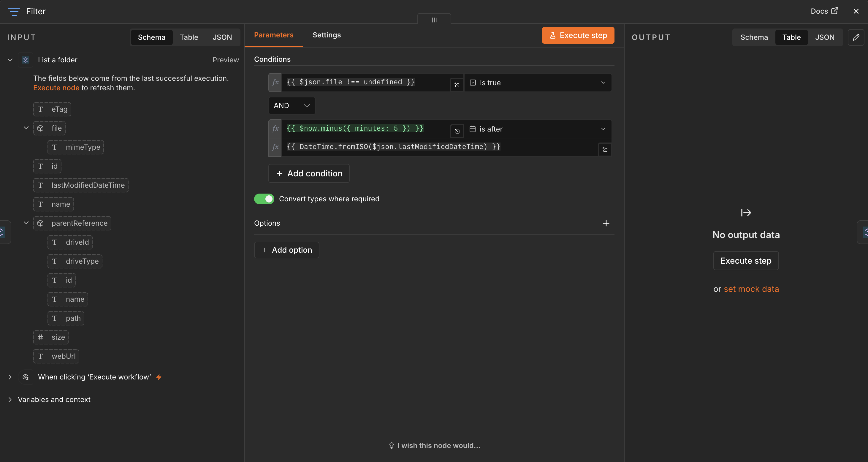This screenshot has width=868, height=462.
Task: Click the pencil edit output icon
Action: (856, 37)
